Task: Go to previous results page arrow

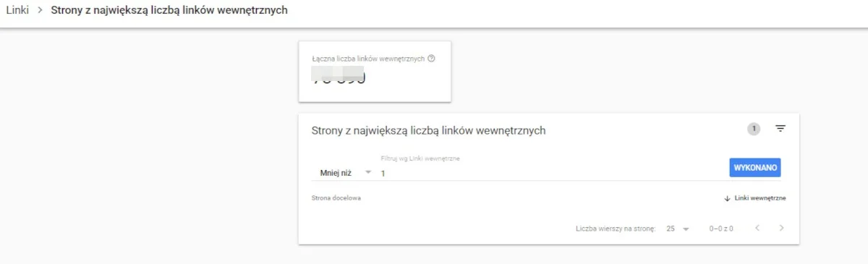Action: pyautogui.click(x=757, y=229)
